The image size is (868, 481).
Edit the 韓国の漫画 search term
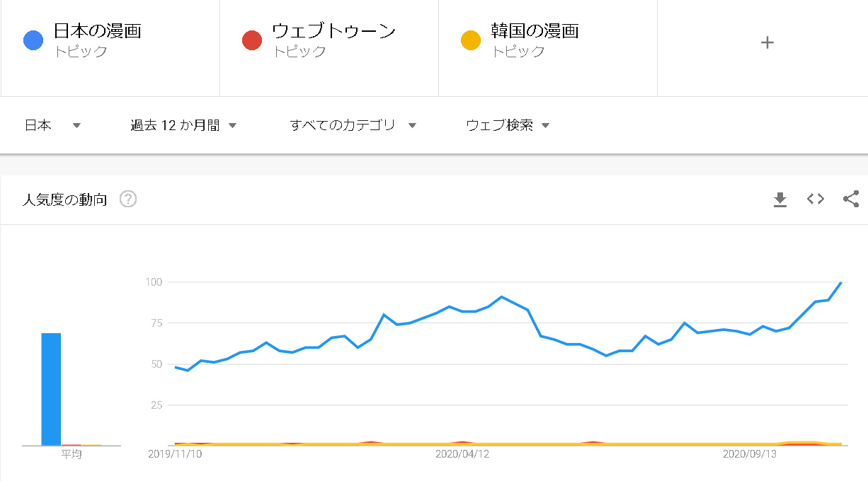tap(535, 31)
